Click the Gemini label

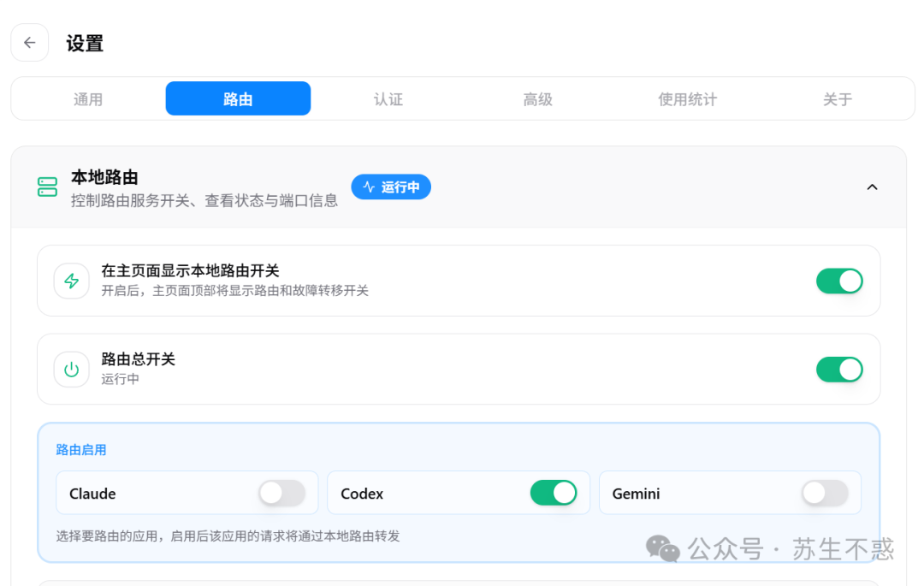(636, 494)
